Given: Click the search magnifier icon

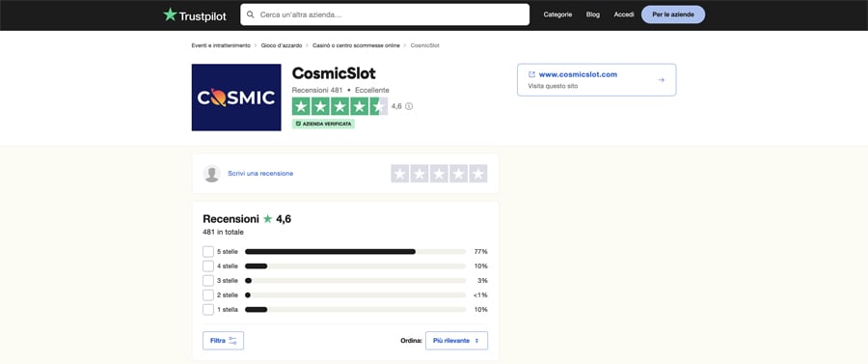Looking at the screenshot, I should pyautogui.click(x=250, y=14).
